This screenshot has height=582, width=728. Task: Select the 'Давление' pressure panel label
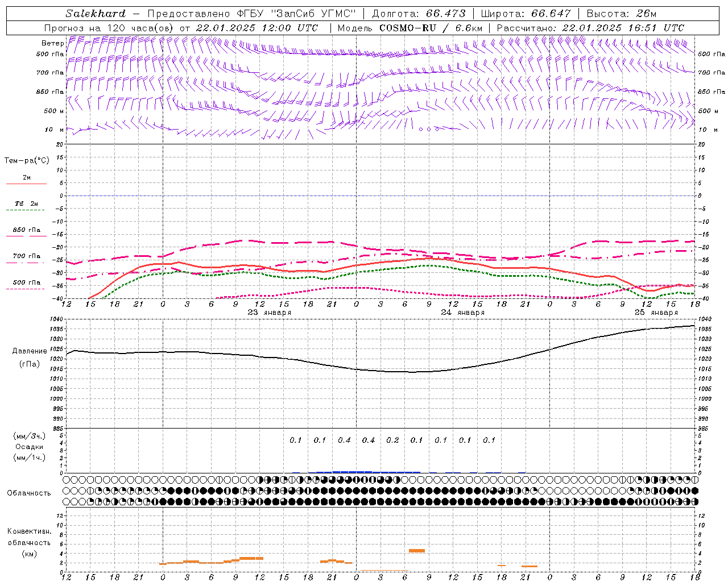click(30, 351)
